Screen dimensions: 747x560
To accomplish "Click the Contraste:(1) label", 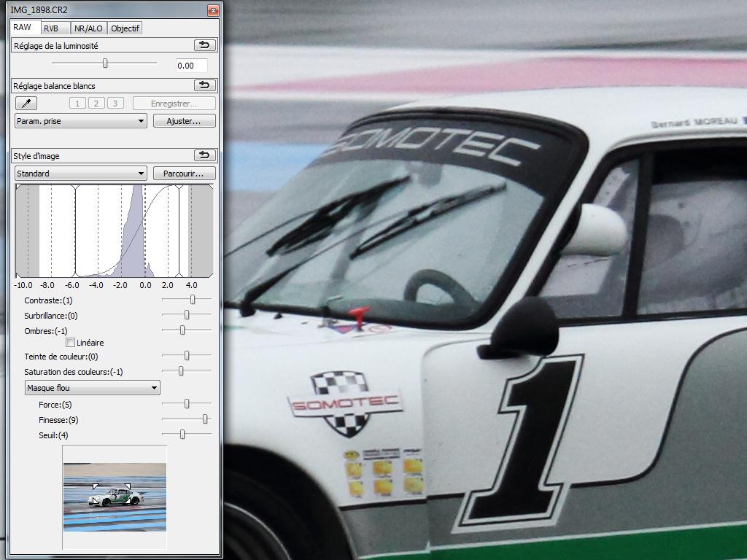I will [x=48, y=300].
